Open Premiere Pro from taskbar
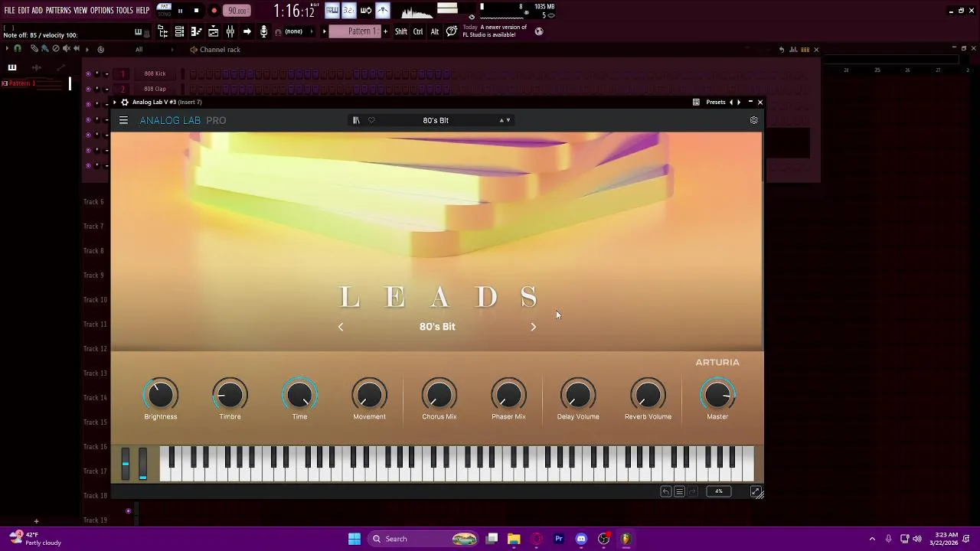 pyautogui.click(x=559, y=539)
